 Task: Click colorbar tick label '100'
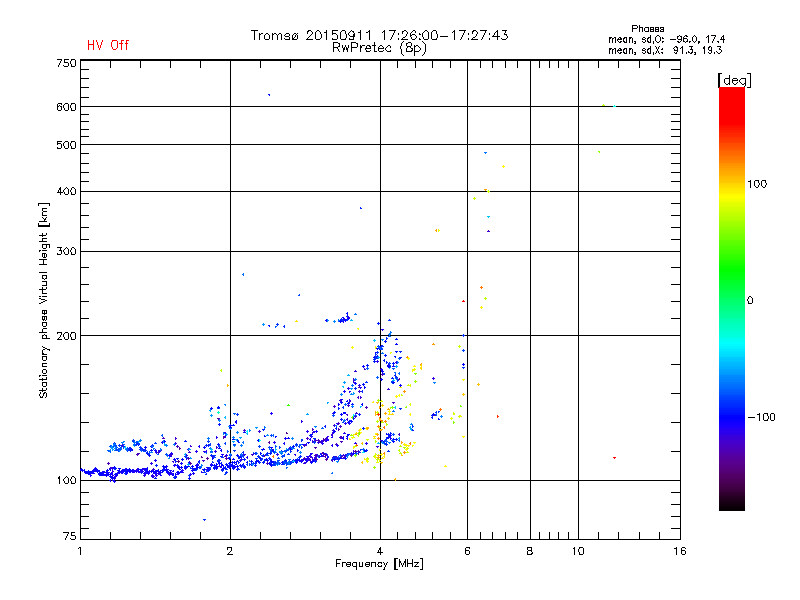tap(757, 184)
